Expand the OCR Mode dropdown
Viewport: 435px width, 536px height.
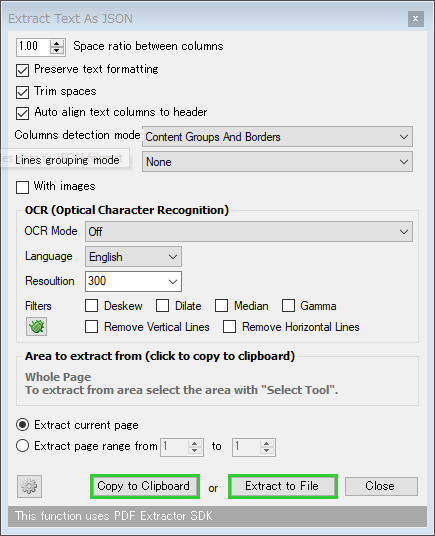coord(249,231)
